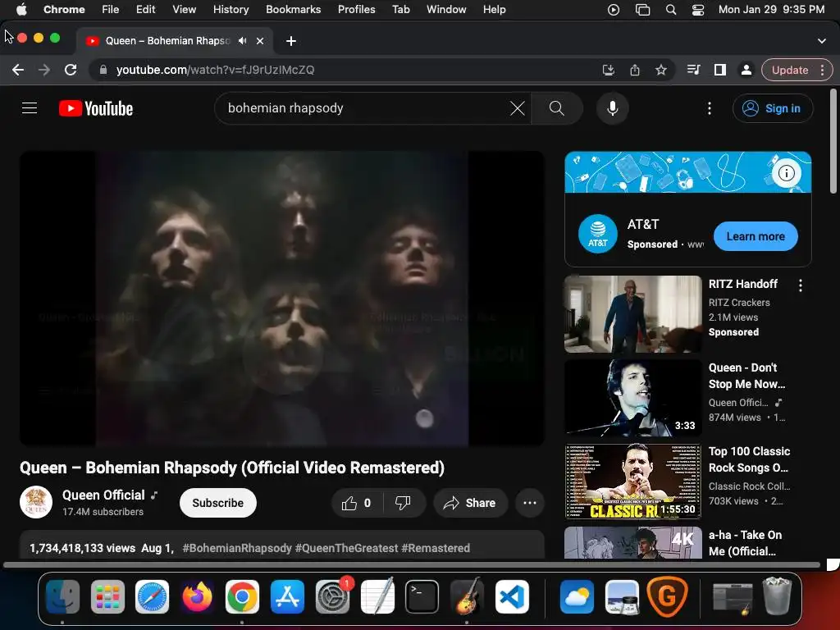
Task: Open more actions ellipsis below video
Action: point(530,503)
